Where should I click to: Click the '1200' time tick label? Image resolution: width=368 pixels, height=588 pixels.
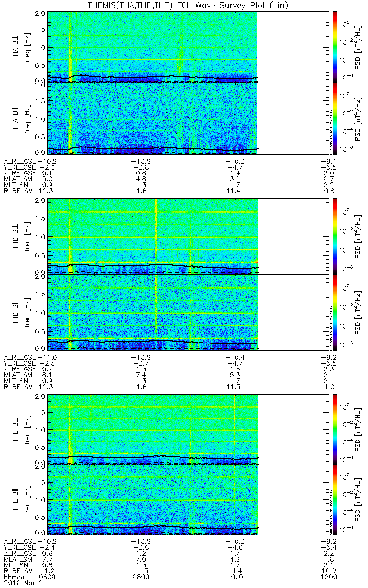click(x=329, y=578)
